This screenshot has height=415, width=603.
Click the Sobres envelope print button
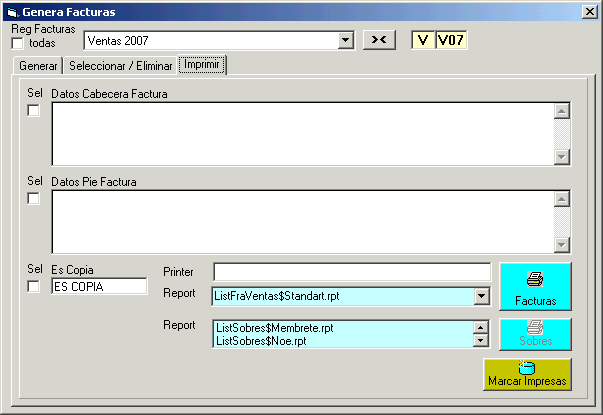(x=535, y=334)
